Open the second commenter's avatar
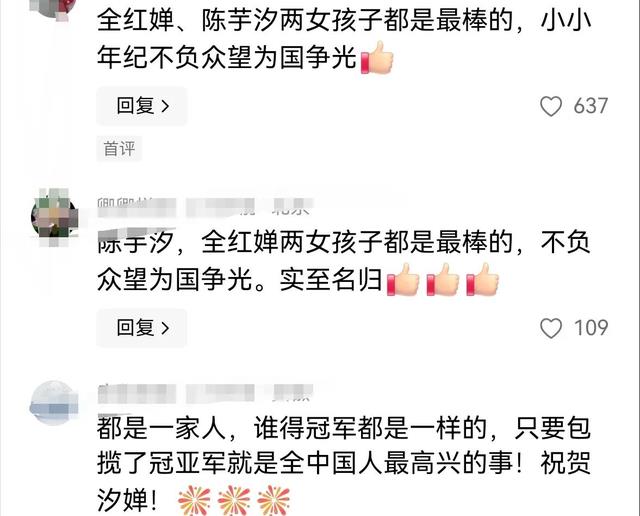 click(x=55, y=216)
